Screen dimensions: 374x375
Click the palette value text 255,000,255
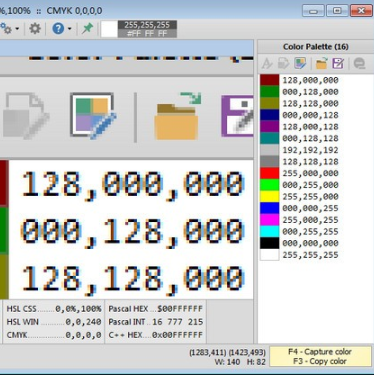[x=310, y=220]
